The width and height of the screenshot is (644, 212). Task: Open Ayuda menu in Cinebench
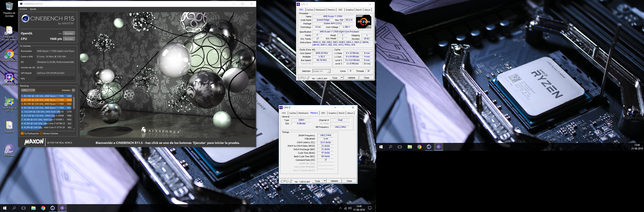click(x=33, y=9)
